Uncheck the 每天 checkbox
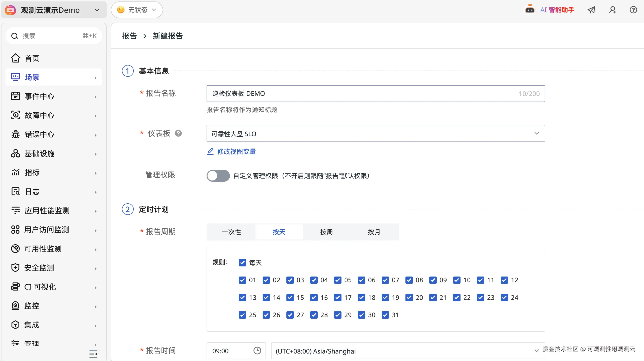 (x=242, y=263)
